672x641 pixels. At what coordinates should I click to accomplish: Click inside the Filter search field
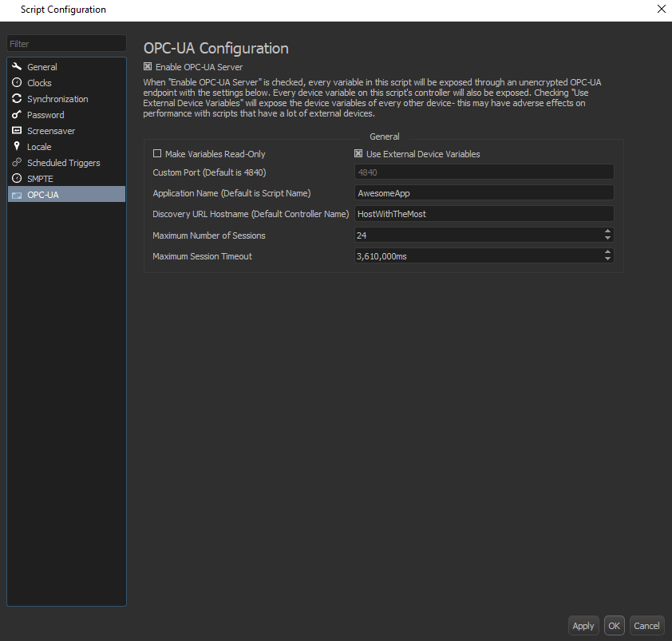[x=66, y=43]
